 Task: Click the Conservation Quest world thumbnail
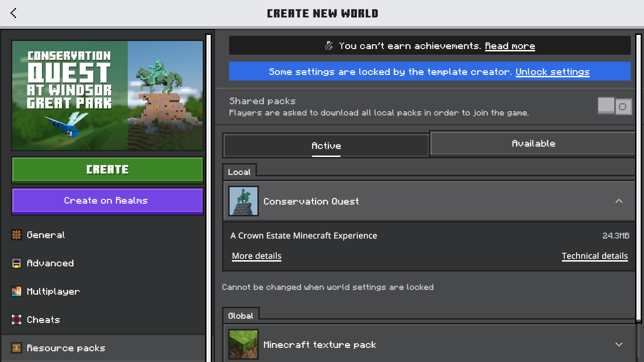tap(107, 96)
